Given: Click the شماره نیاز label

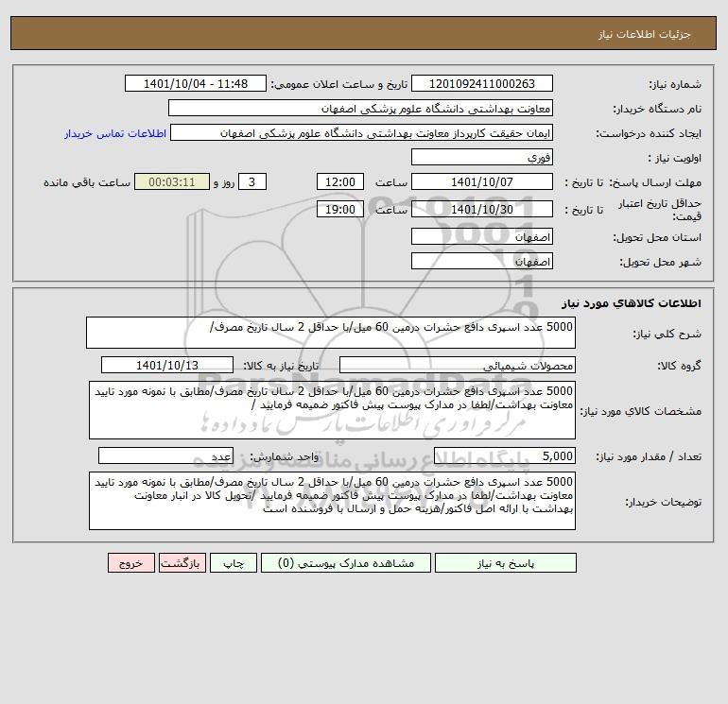Looking at the screenshot, I should click(x=675, y=84).
